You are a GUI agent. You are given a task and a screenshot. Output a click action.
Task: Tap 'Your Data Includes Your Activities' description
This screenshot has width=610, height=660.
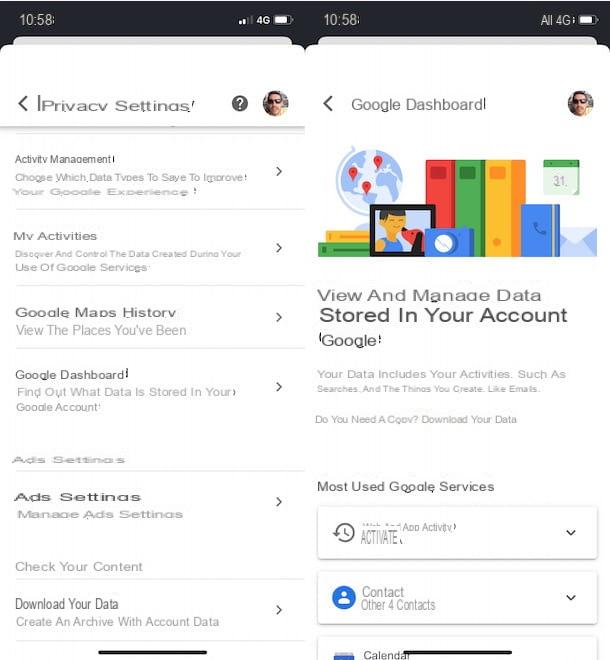pos(441,381)
